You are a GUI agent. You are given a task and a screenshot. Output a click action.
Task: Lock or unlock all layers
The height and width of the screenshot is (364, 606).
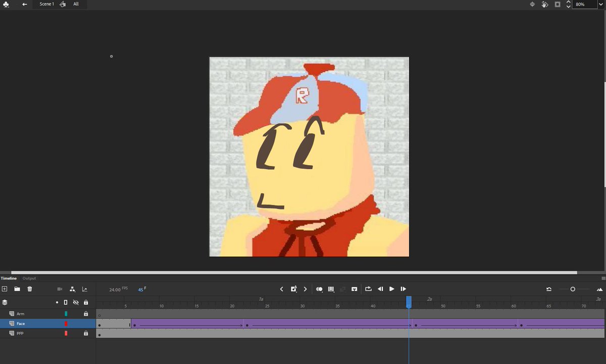[x=86, y=302]
